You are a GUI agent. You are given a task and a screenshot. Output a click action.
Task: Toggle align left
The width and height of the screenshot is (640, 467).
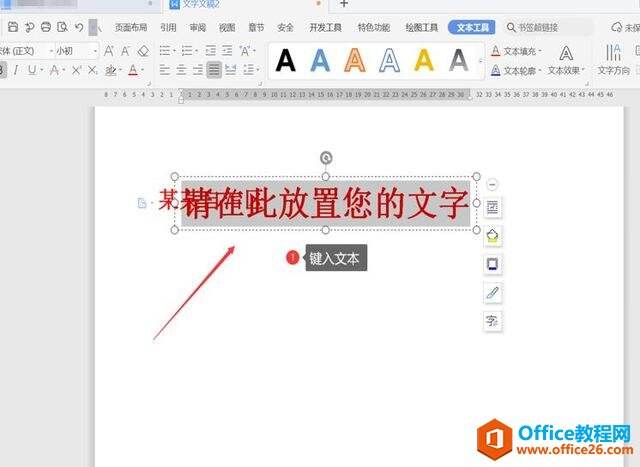pos(164,70)
